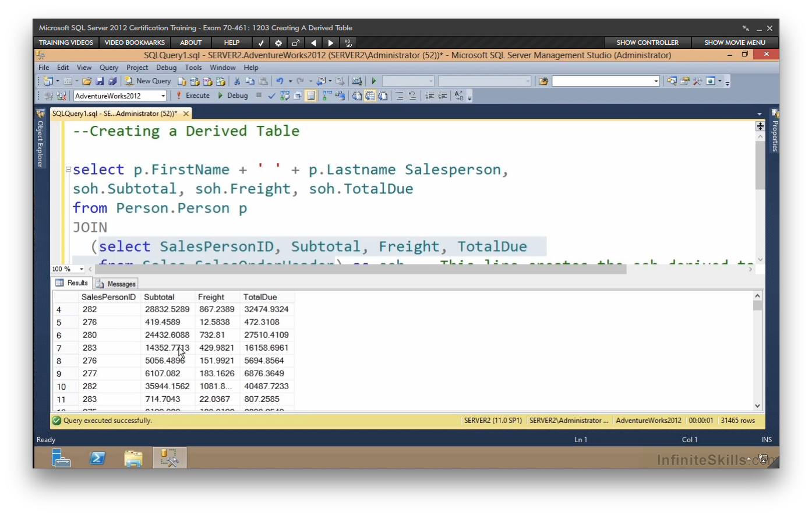The height and width of the screenshot is (515, 812).
Task: Expand the standard toolbar overflow options
Action: [x=728, y=83]
